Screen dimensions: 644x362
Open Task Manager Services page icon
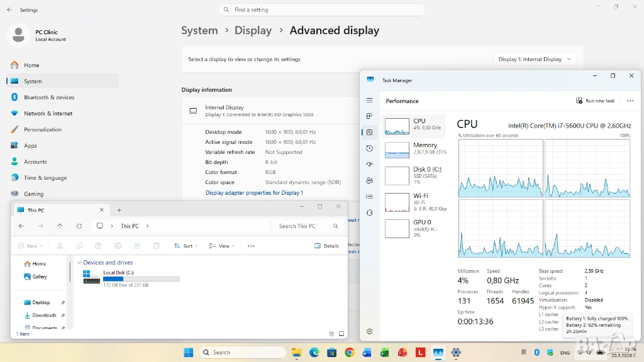coord(369,213)
